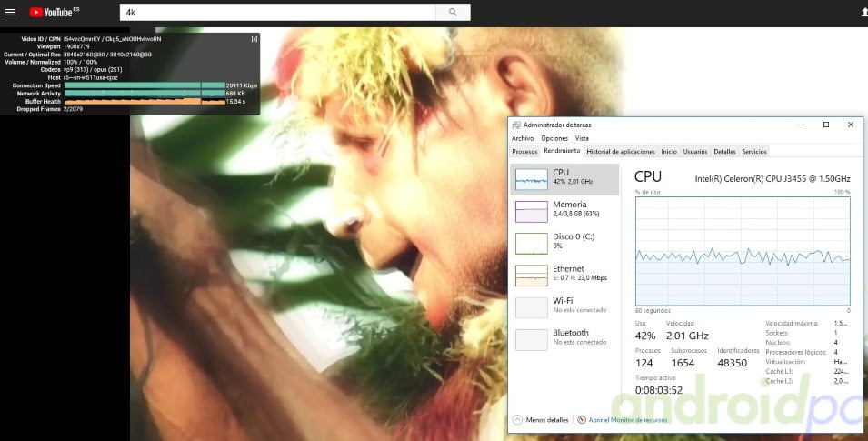
Task: Collapse view with Menos detalles
Action: pos(541,420)
